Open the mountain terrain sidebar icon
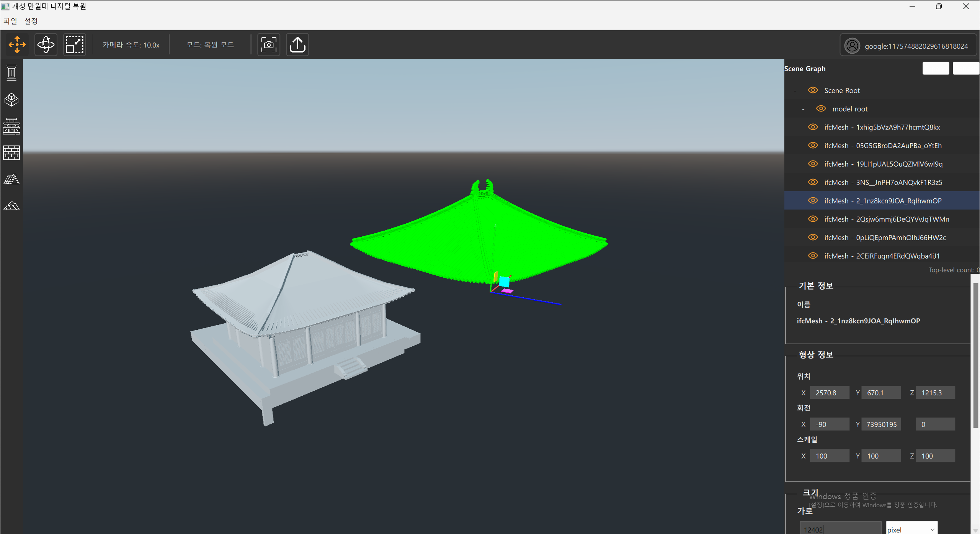 tap(11, 206)
